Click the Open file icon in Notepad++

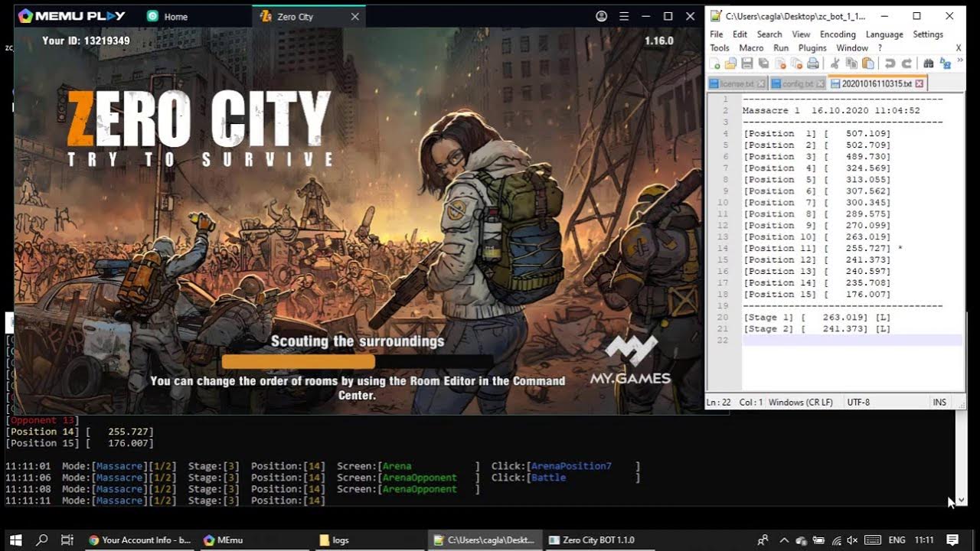point(730,64)
